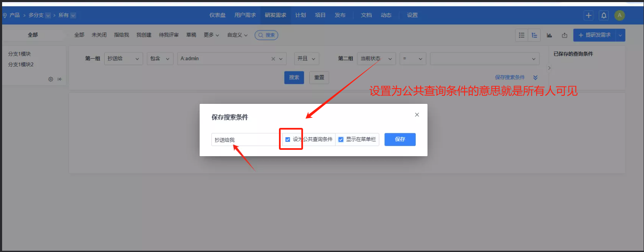Viewport: 644px width, 252px height.
Task: Select the 研发需求 tab
Action: 276,15
